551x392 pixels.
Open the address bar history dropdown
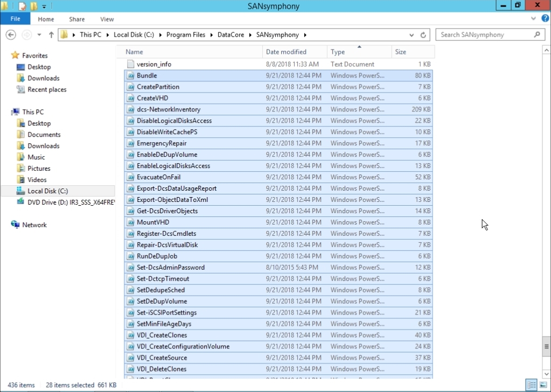tap(411, 35)
